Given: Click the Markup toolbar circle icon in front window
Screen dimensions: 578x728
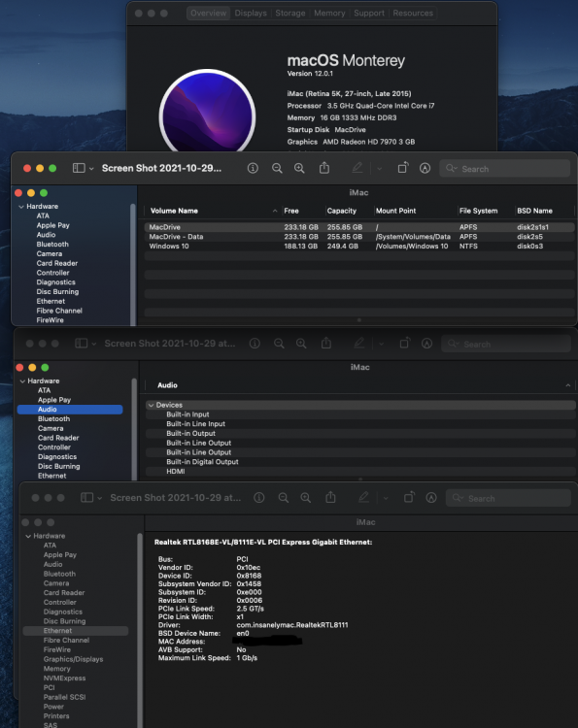Looking at the screenshot, I should pyautogui.click(x=425, y=168).
